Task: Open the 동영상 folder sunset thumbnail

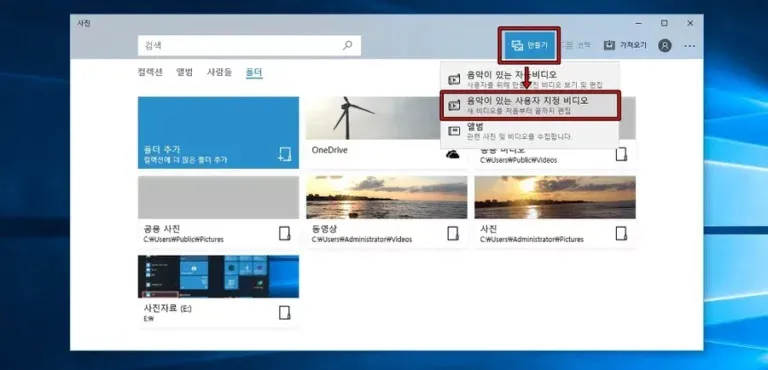Action: tap(386, 197)
